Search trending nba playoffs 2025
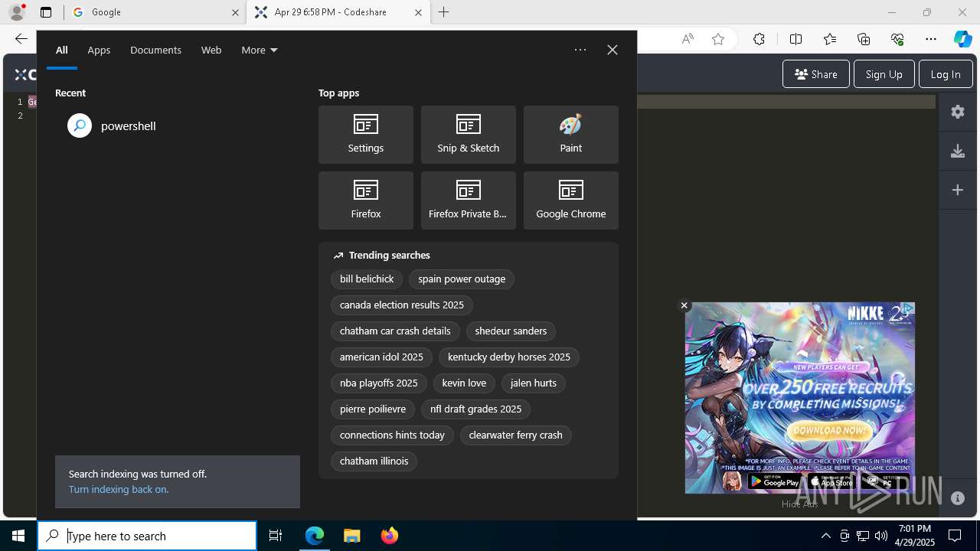Viewport: 980px width, 551px height. 379,383
